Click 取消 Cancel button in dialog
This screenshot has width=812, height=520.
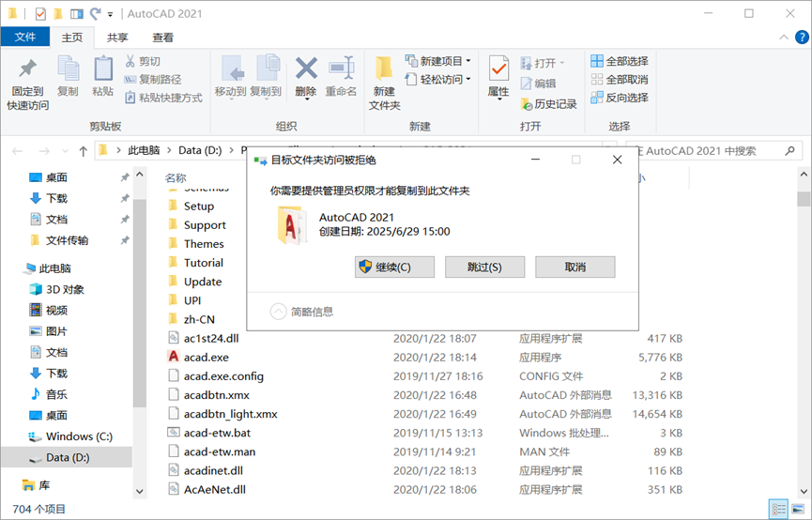tap(575, 267)
